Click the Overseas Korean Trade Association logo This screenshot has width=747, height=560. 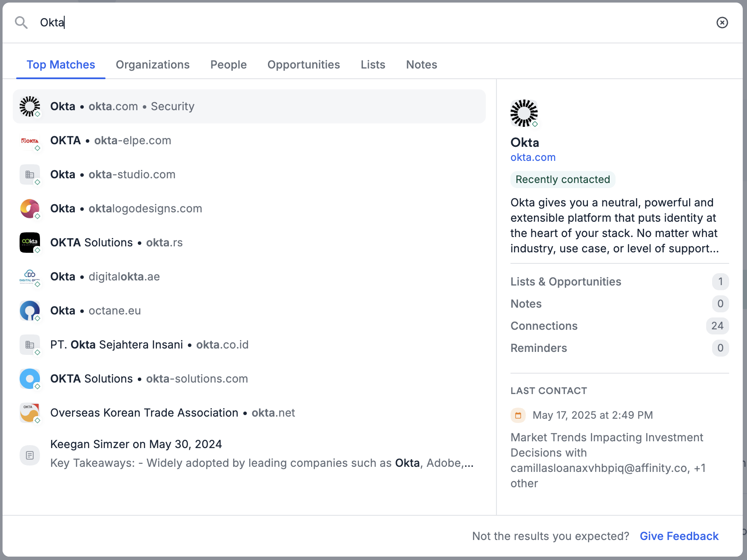tap(30, 413)
